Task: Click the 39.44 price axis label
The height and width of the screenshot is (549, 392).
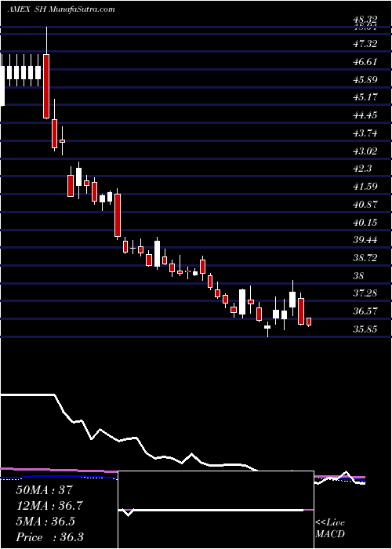Action: 365,240
